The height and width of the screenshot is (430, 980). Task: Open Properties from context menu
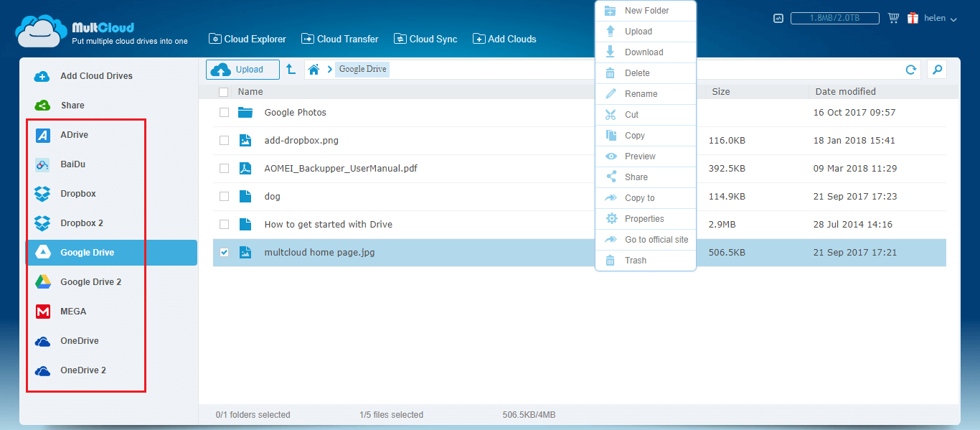click(646, 219)
